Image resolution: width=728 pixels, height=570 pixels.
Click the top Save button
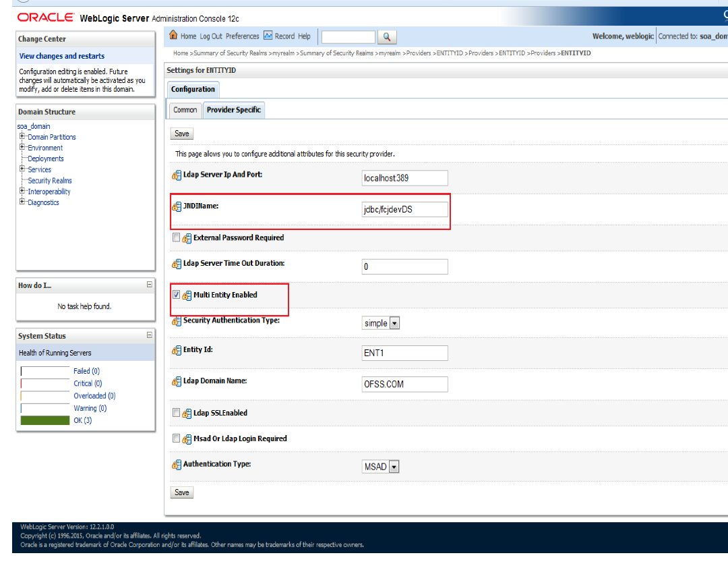181,134
